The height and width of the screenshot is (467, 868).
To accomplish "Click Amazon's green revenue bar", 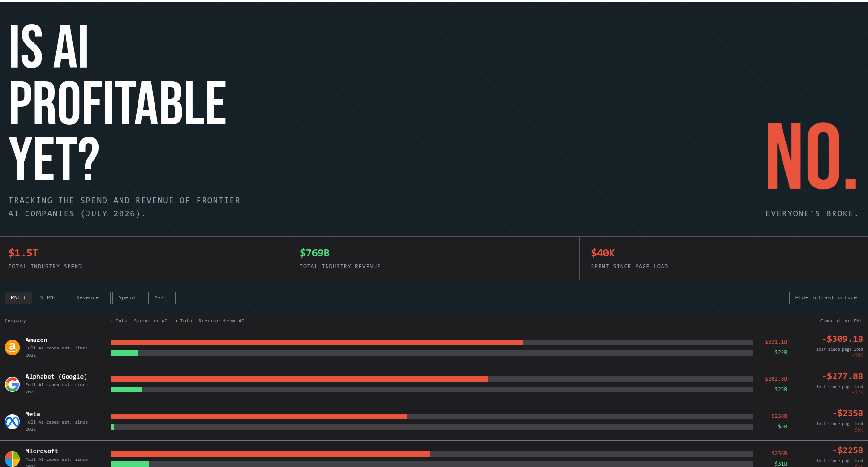I will [124, 353].
